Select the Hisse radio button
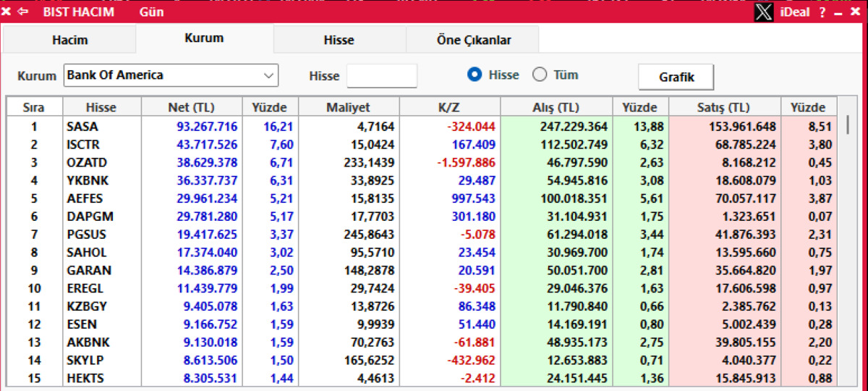 click(475, 75)
